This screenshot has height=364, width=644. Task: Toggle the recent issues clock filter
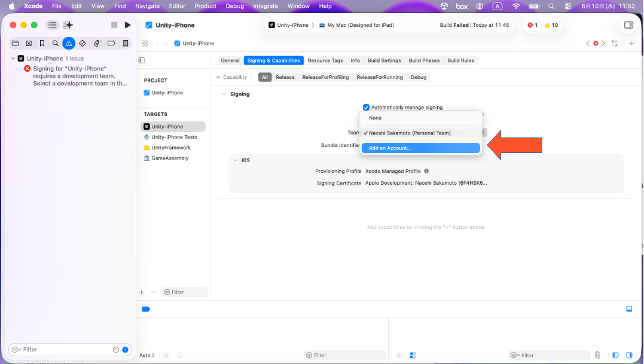point(116,350)
